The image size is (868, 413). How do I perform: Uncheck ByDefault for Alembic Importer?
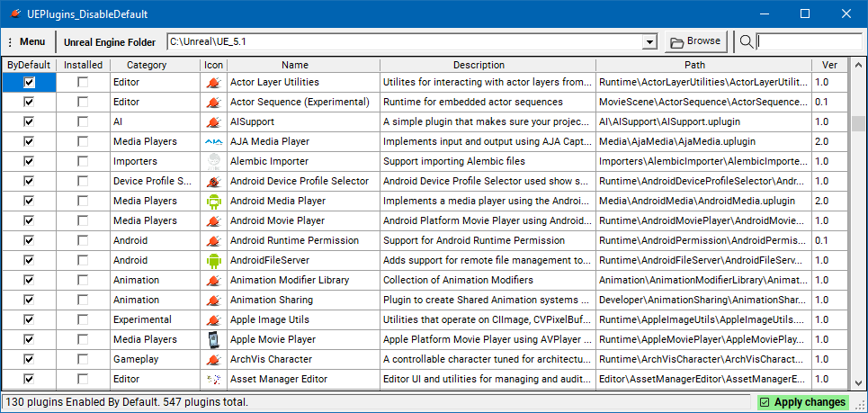(x=29, y=162)
